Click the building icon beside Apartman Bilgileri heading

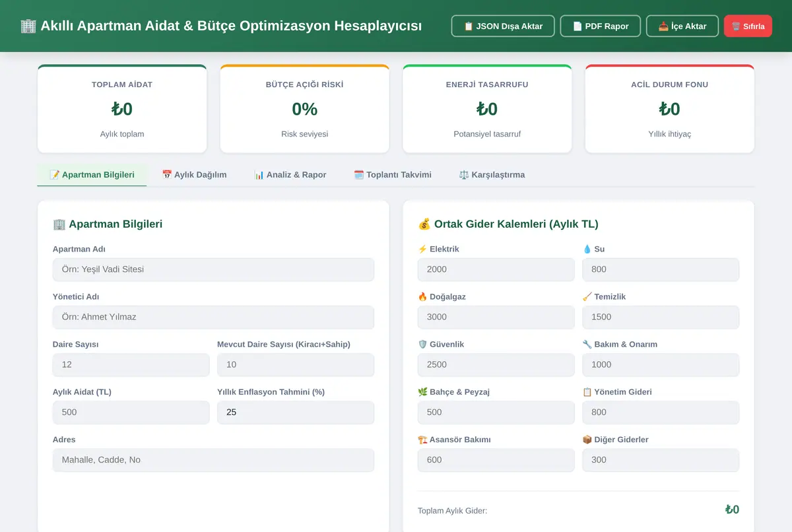click(x=59, y=224)
